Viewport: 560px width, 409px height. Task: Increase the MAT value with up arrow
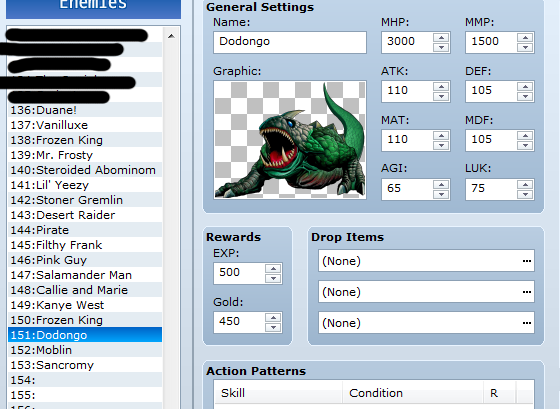click(441, 136)
